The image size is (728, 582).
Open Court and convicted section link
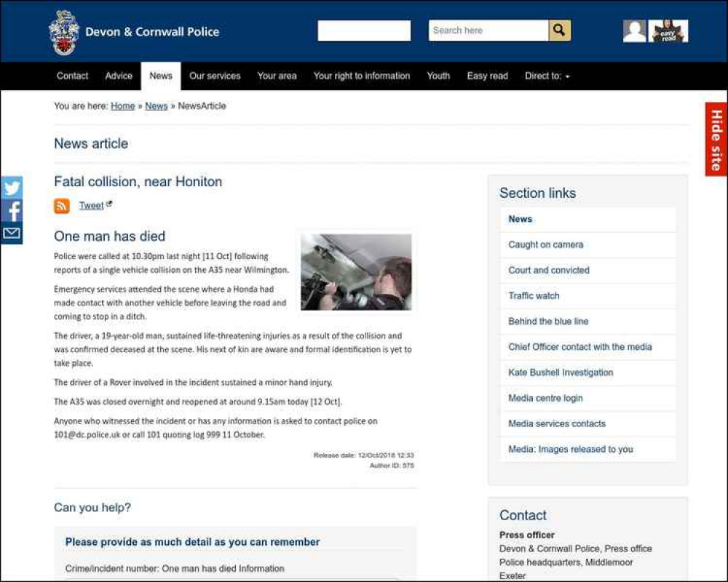pos(587,270)
